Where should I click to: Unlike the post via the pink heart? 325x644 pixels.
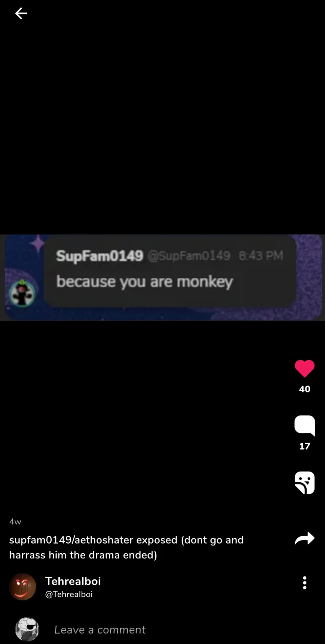304,369
